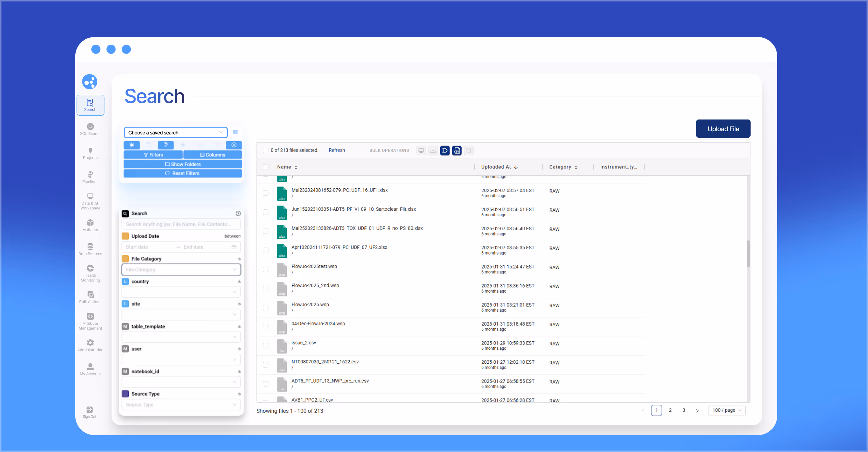The height and width of the screenshot is (452, 868).
Task: Open file FlowJo-2025.wsp
Action: point(310,304)
